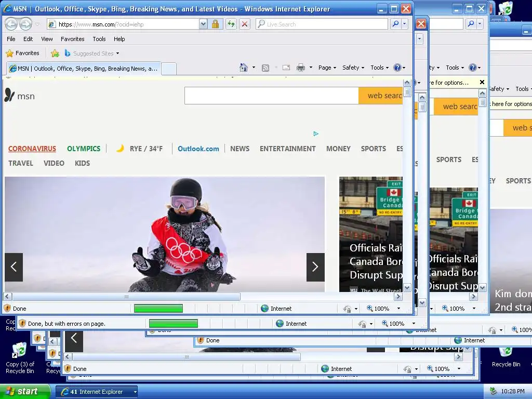Click the Add to Favorites Bar star icon
The height and width of the screenshot is (399, 532).
[55, 54]
